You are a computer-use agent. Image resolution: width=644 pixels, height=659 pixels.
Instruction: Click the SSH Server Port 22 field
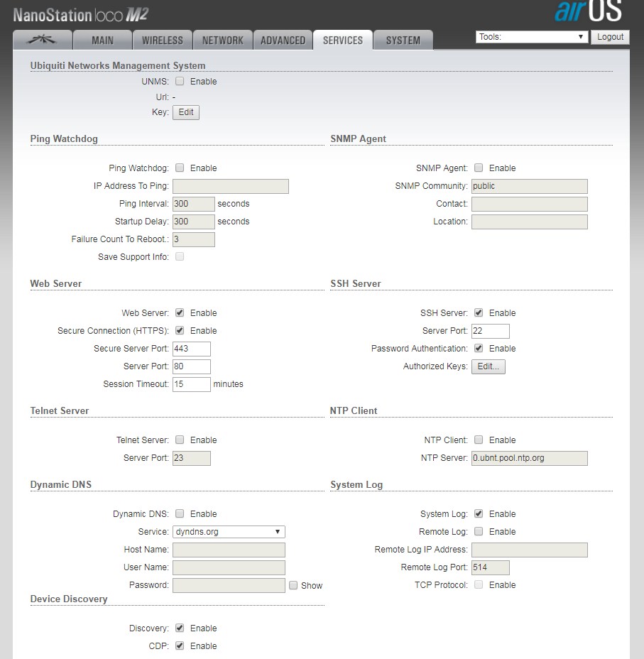click(x=490, y=331)
